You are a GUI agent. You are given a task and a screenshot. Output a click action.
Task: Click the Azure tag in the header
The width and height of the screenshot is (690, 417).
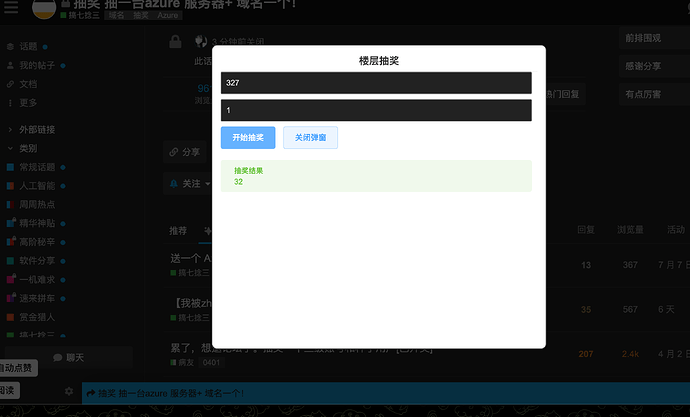[168, 15]
